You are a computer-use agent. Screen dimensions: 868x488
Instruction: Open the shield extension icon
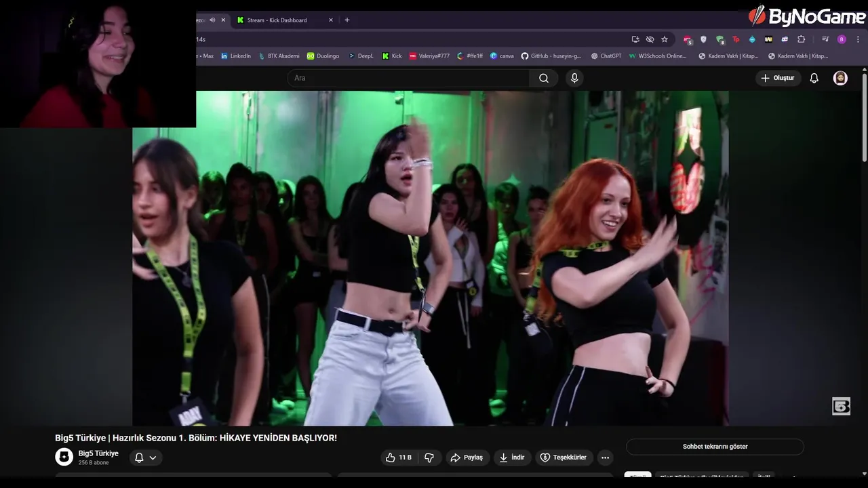(703, 39)
